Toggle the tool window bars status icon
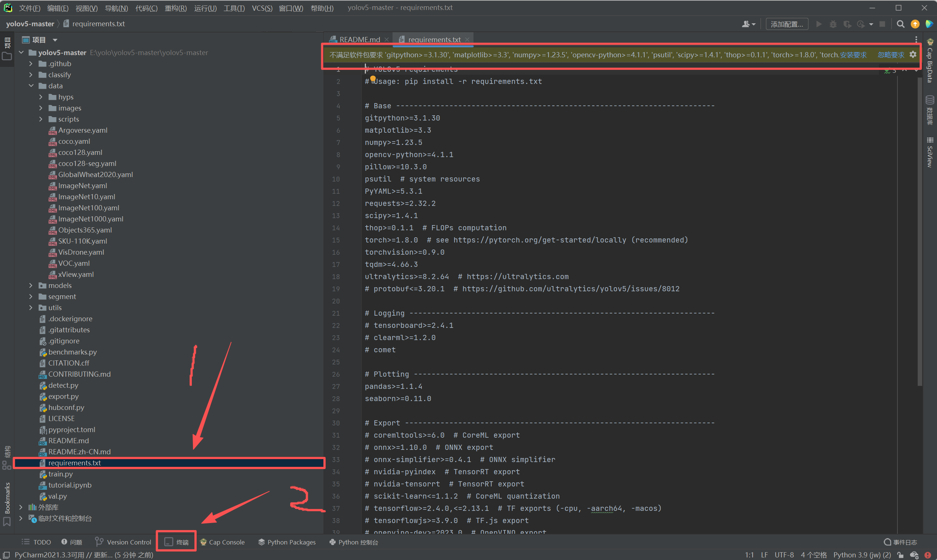The height and width of the screenshot is (560, 937). 6,555
